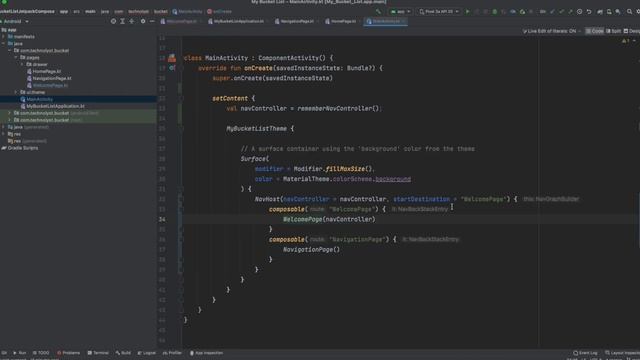Click the underlined 'background' in colorScheme line
640x360 pixels.
[393, 179]
